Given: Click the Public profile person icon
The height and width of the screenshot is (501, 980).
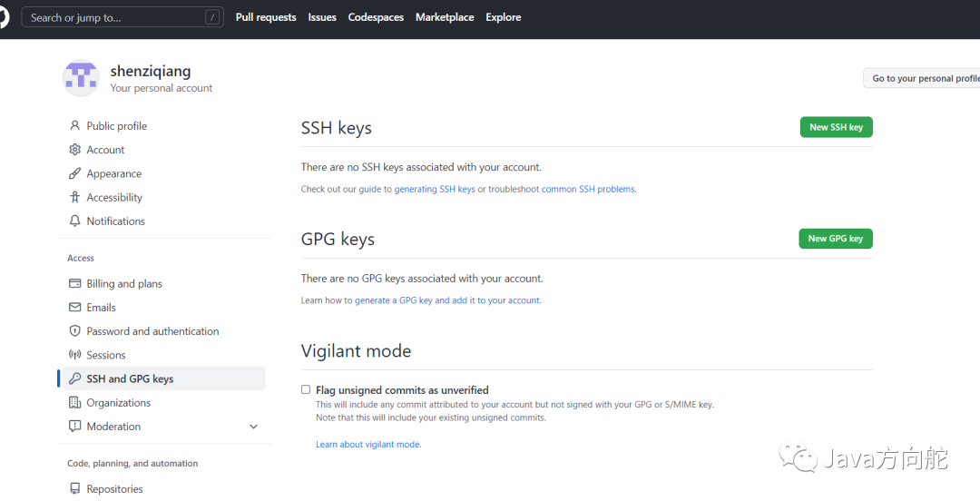Looking at the screenshot, I should 75,126.
